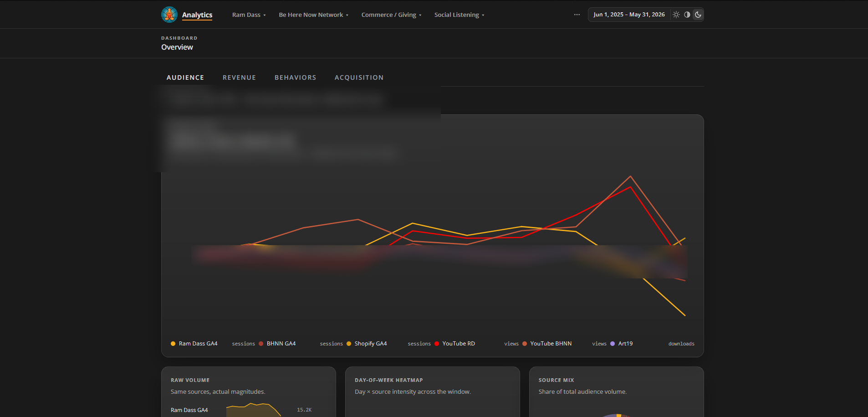Click the Analytics logo icon
Image resolution: width=868 pixels, height=417 pixels.
[x=169, y=15]
